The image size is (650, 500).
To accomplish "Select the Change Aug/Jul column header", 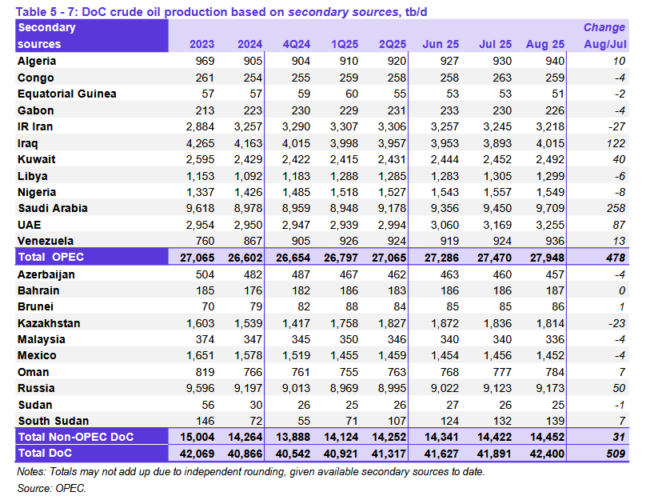I will click(604, 36).
